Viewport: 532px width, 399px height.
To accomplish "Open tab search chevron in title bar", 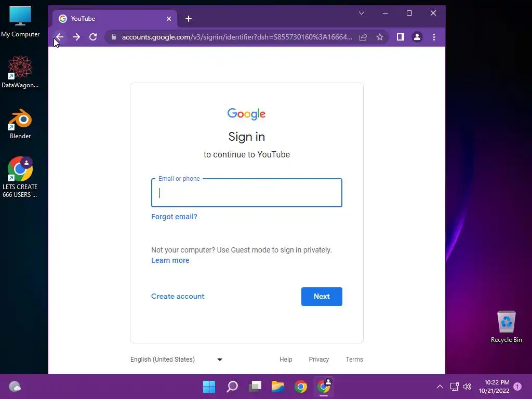I will pyautogui.click(x=362, y=13).
